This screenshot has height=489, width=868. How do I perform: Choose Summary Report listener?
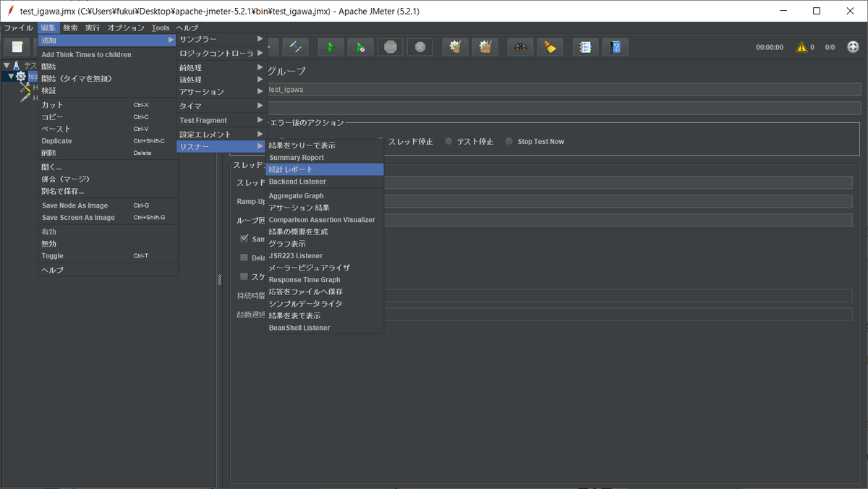(325, 157)
